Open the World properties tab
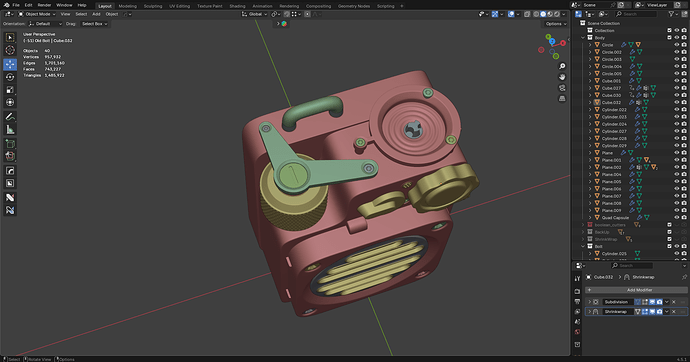 tap(577, 332)
